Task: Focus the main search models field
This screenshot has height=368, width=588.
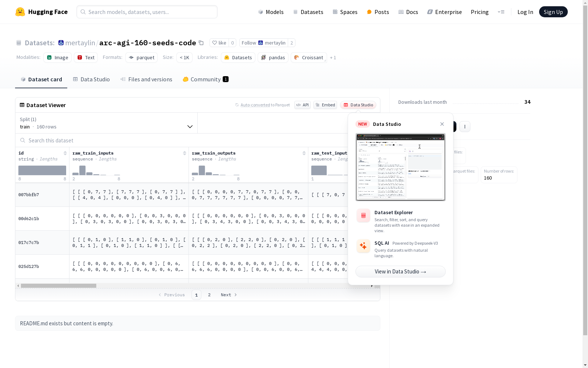Action: coord(147,12)
